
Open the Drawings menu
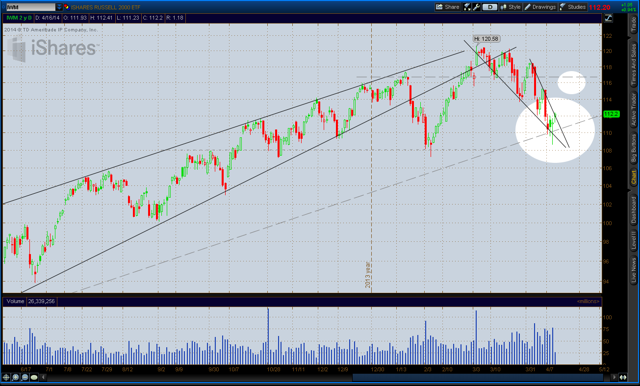tap(540, 7)
